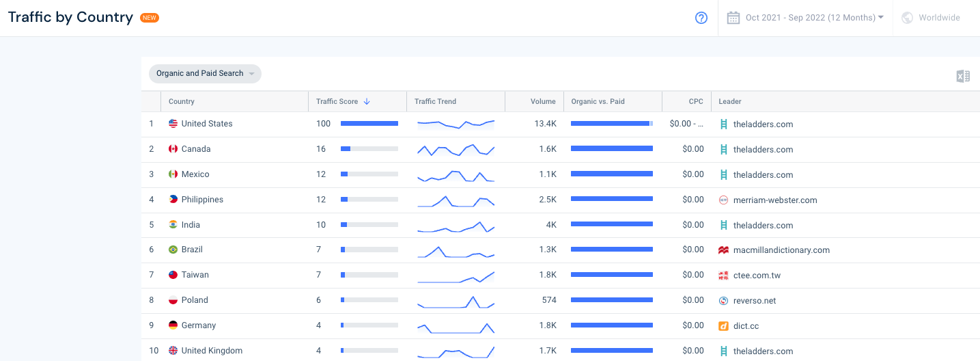Viewport: 980px width, 361px height.
Task: Select the Taiwan country row
Action: (x=195, y=275)
